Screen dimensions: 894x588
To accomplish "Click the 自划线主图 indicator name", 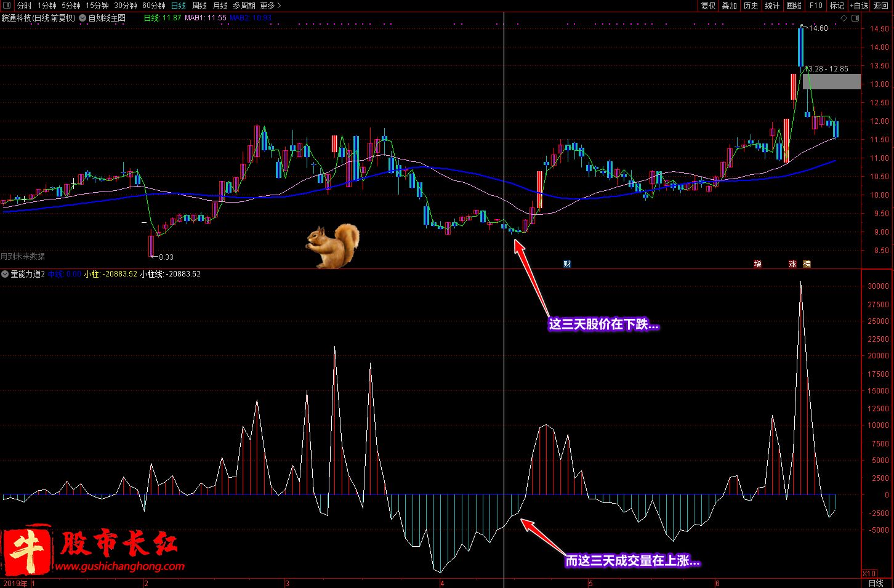I will click(107, 18).
